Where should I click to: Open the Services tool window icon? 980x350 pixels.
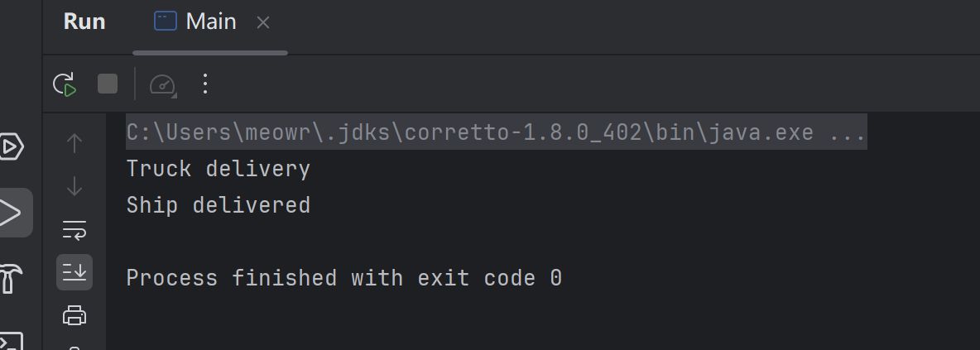pos(12,147)
